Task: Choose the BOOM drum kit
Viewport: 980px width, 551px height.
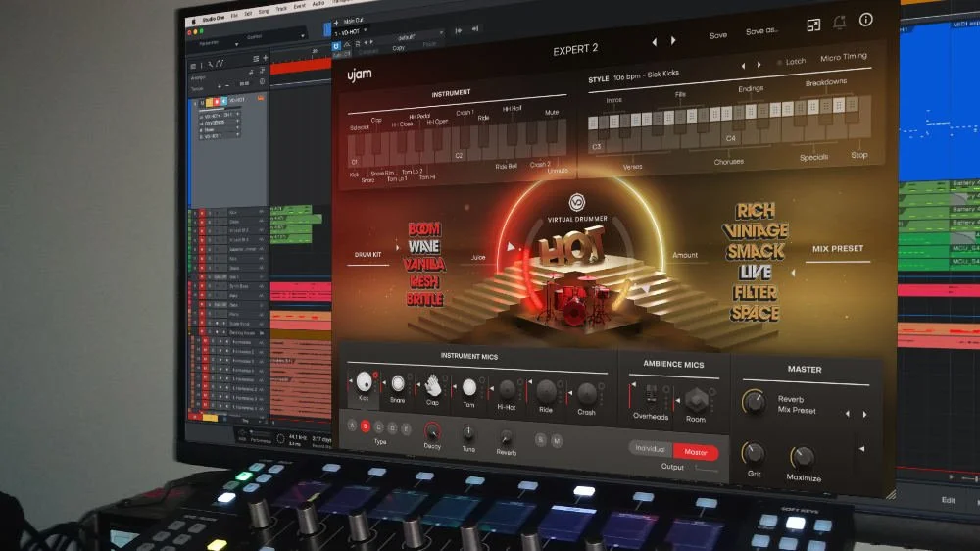Action: point(424,229)
